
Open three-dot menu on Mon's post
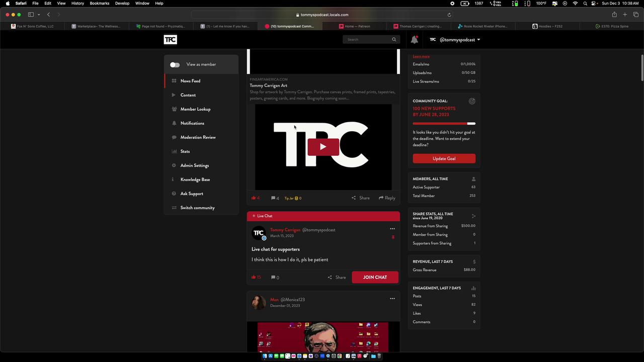(x=392, y=299)
